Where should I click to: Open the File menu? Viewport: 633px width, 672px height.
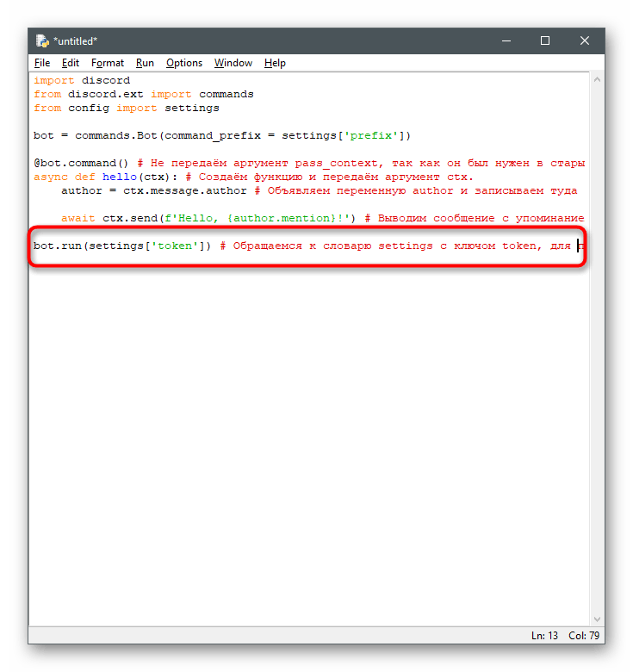pyautogui.click(x=42, y=63)
